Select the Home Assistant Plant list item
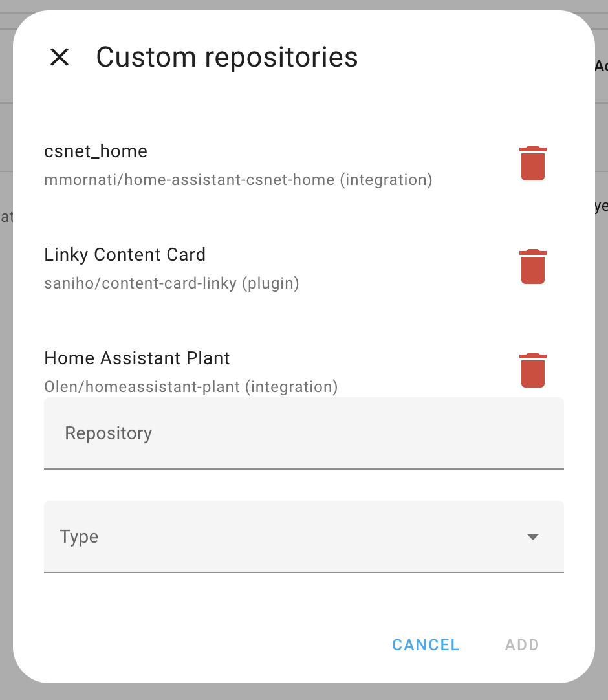Image resolution: width=608 pixels, height=700 pixels. [x=136, y=358]
